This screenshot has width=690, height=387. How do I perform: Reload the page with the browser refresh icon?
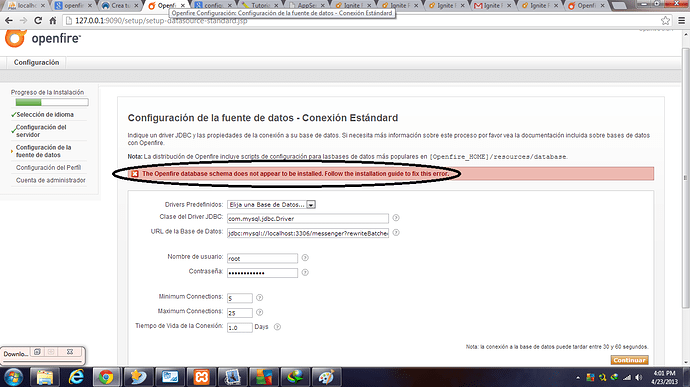[38, 20]
